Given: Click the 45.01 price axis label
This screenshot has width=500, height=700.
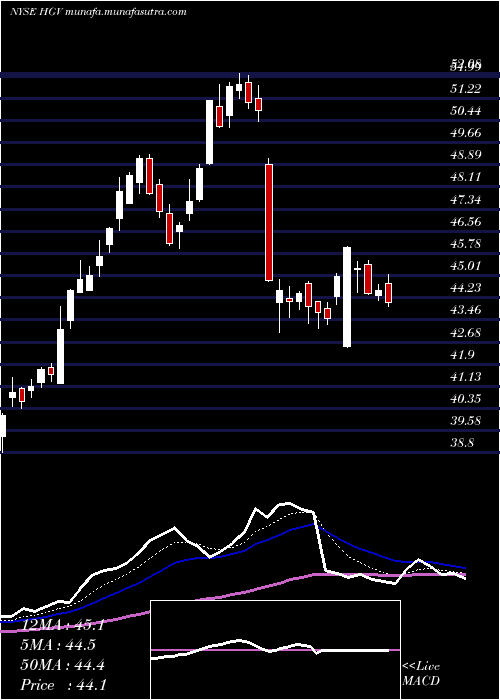Looking at the screenshot, I should (x=466, y=266).
